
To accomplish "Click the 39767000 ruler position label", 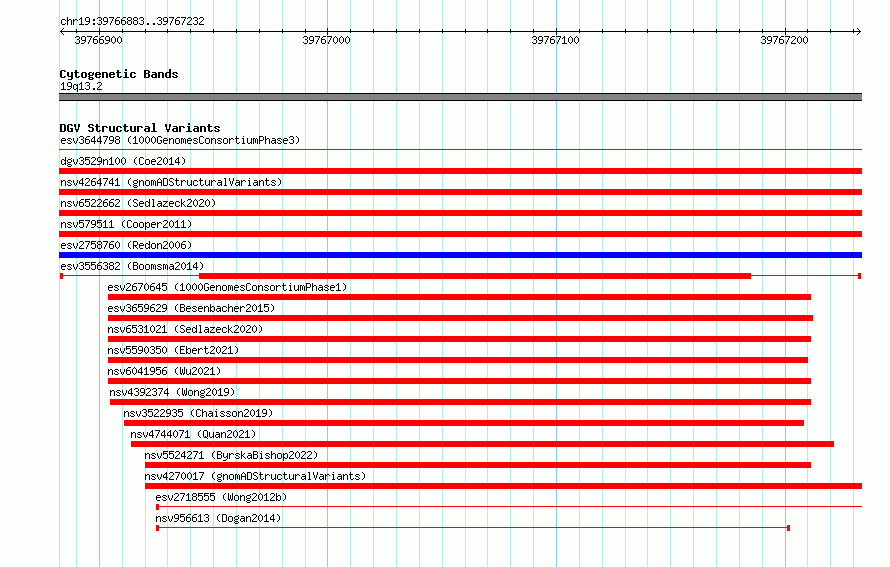I will point(326,40).
